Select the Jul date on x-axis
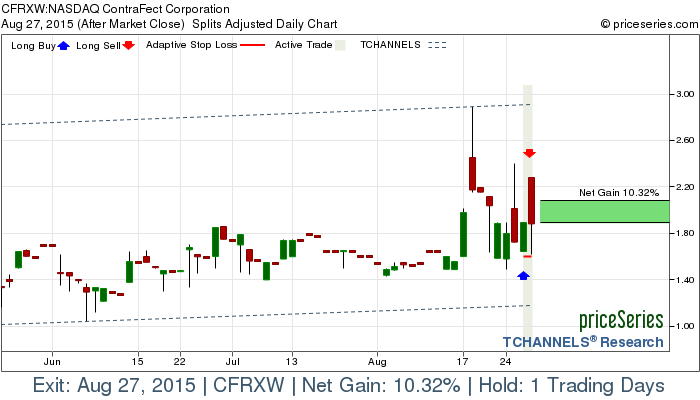700x400 pixels. [x=232, y=359]
